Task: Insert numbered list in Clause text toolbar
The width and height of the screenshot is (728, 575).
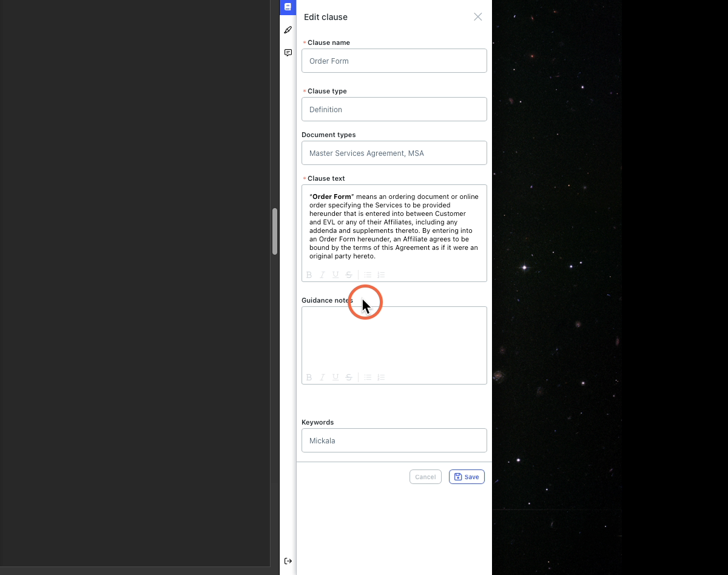Action: [381, 275]
